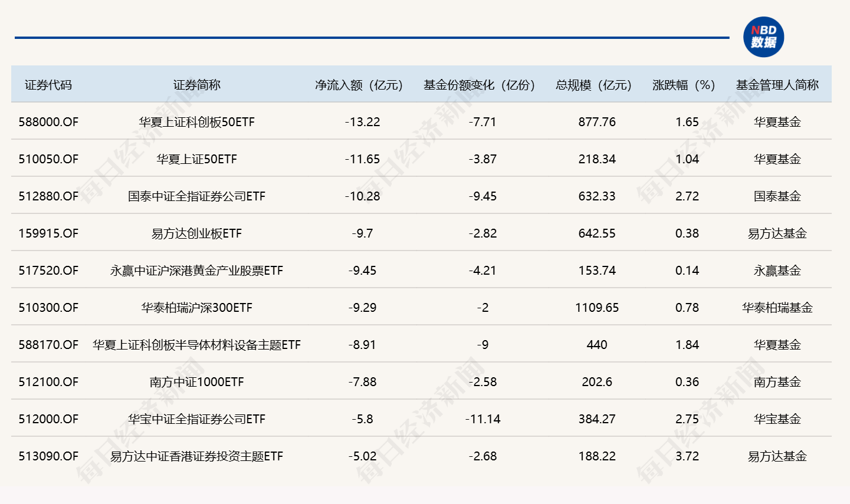The image size is (850, 504).
Task: Select the fund name 华泰柏瑞沪深300ETF
Action: [x=197, y=308]
